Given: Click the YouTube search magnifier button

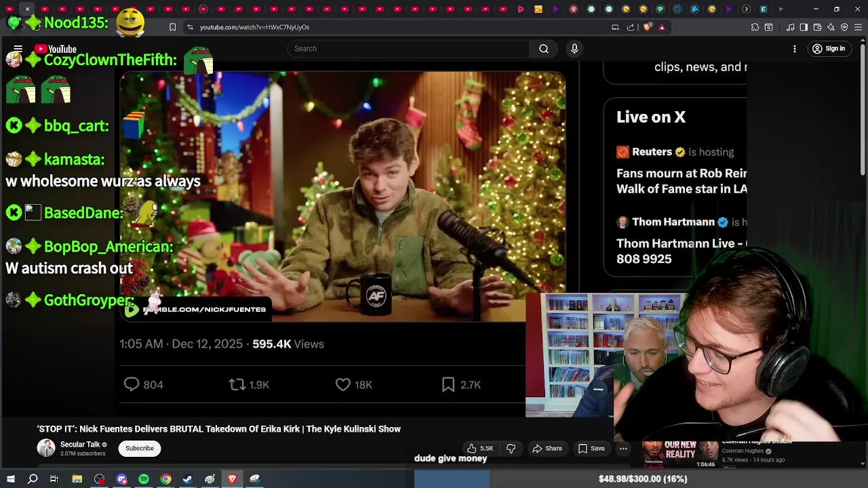Looking at the screenshot, I should click(x=544, y=49).
